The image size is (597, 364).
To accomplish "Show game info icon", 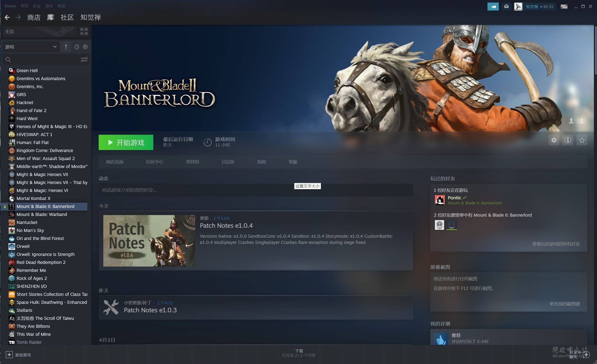I will pos(568,140).
